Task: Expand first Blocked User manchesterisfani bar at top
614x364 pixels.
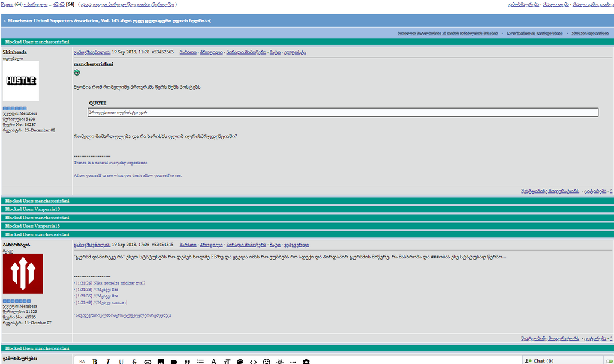Action: pos(308,42)
